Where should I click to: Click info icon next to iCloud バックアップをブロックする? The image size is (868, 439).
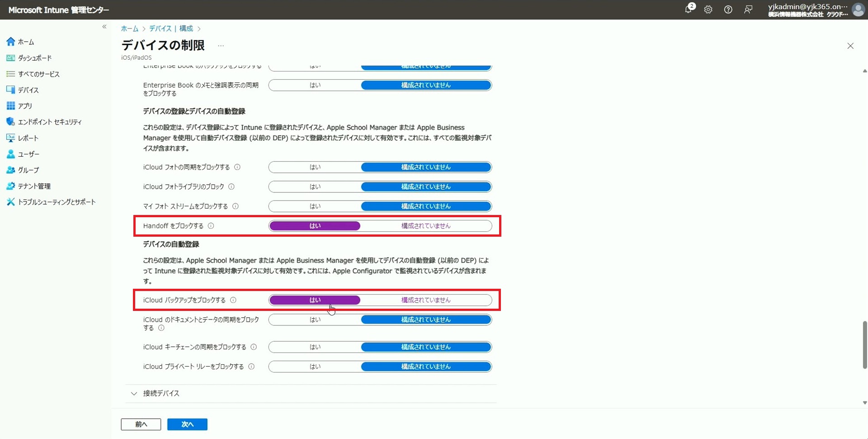[233, 300]
